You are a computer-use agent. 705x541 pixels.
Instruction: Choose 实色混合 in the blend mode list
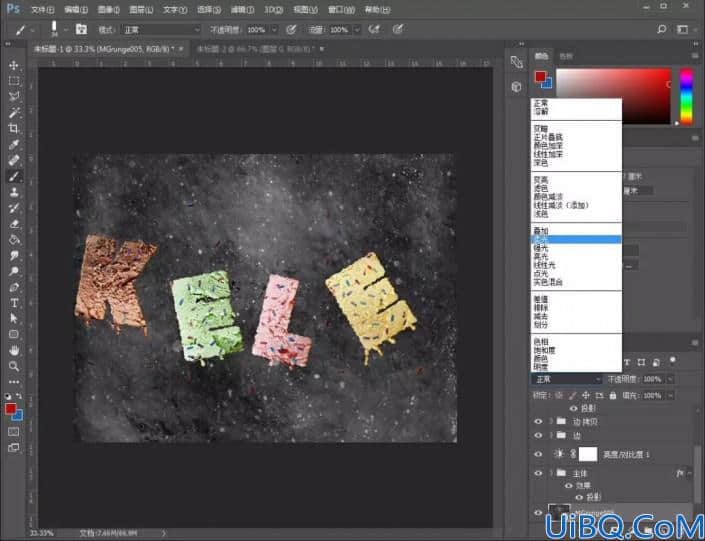(576, 282)
